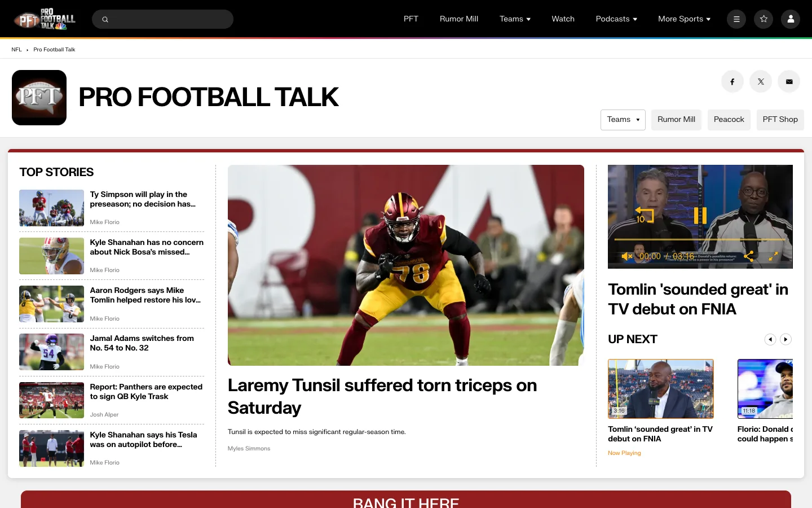Click Panthers Trask story thumbnail

pyautogui.click(x=51, y=400)
